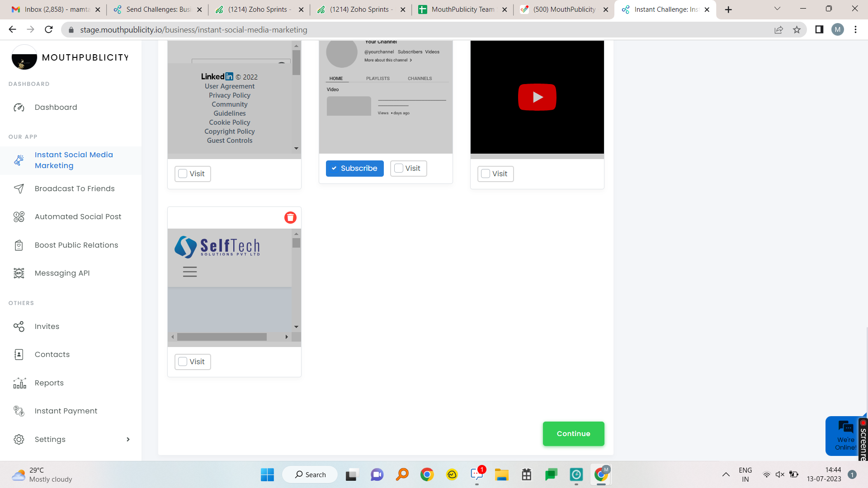Open the clock and date panel
Screen dimensions: 868x488
824,474
